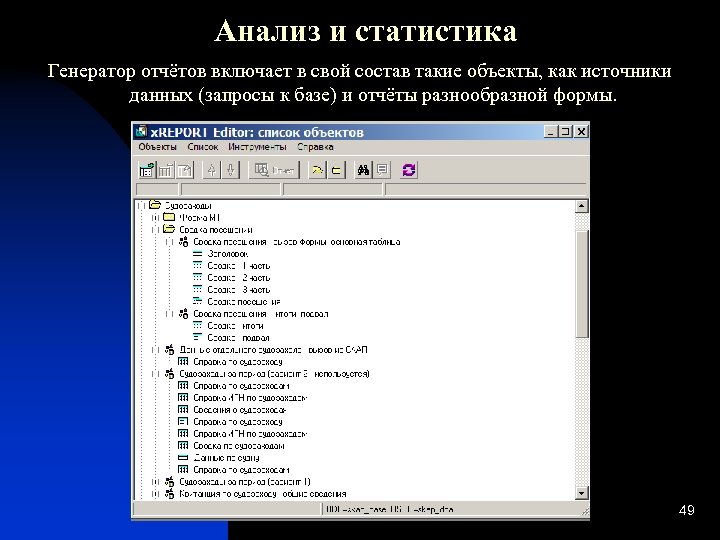This screenshot has width=720, height=540.
Task: Click the down arrow toolbar button
Action: click(231, 170)
